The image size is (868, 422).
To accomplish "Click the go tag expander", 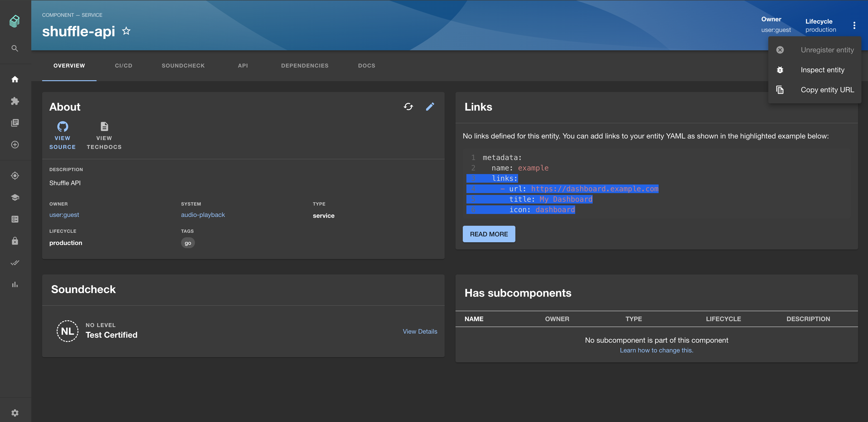I will (188, 243).
